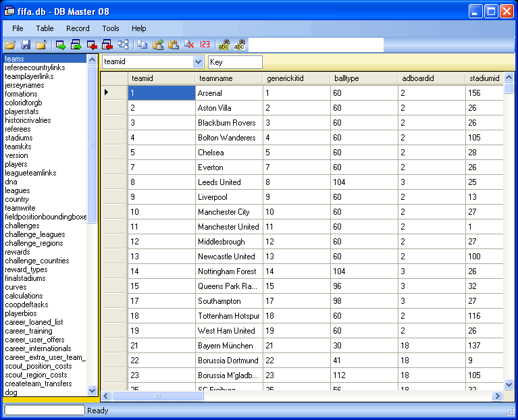Open the Record menu

[78, 28]
